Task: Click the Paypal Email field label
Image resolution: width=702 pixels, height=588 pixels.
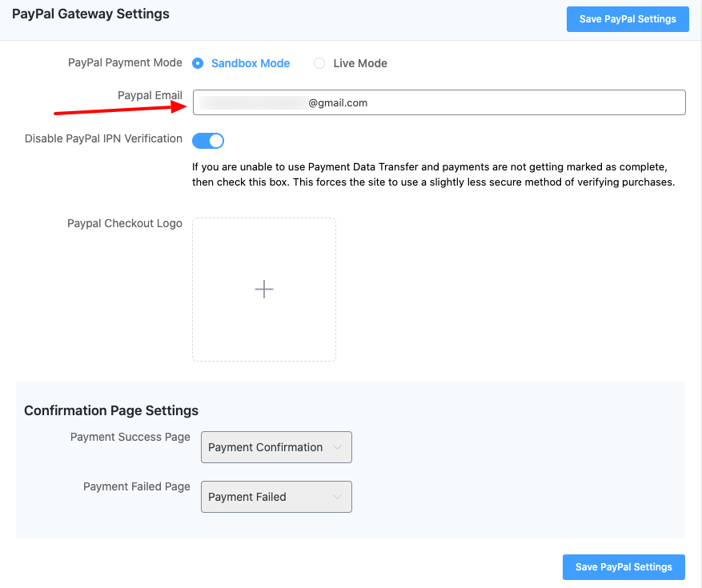Action: [150, 95]
